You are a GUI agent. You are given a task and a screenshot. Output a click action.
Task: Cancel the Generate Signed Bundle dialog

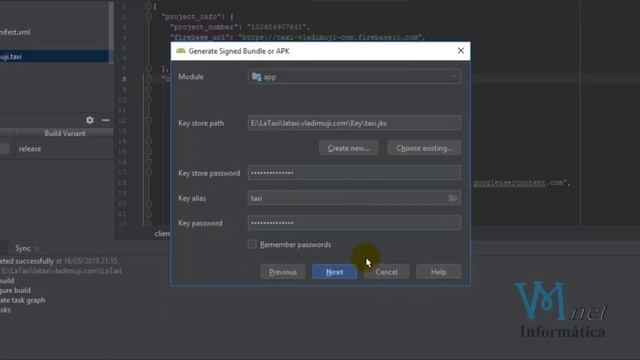(x=387, y=272)
